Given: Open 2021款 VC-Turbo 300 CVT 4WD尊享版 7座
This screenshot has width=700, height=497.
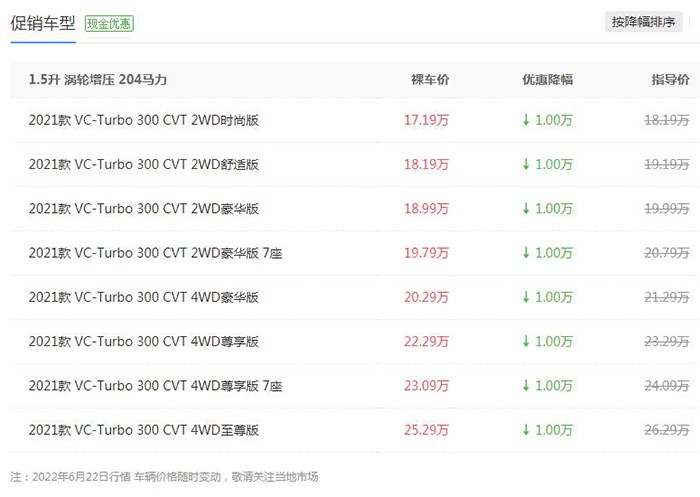Looking at the screenshot, I should [155, 385].
